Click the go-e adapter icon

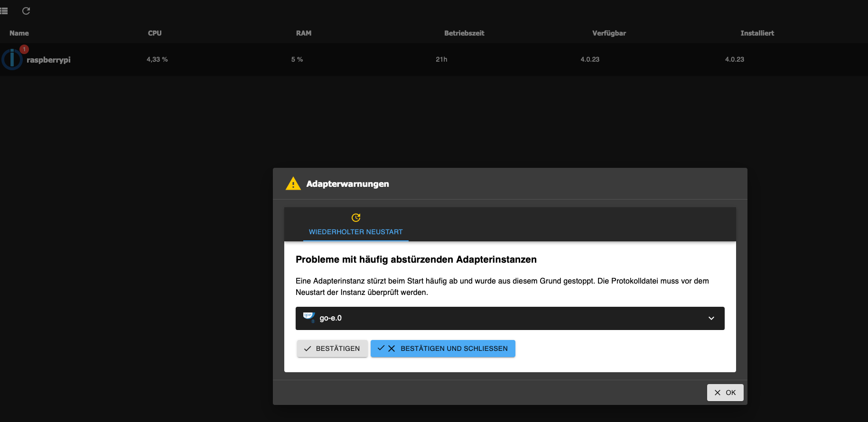[x=309, y=318]
